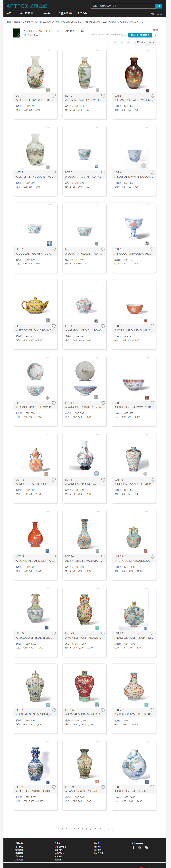The width and height of the screenshot is (171, 868).
Task: Toggle the heart on LOT 5
Action: point(103,173)
